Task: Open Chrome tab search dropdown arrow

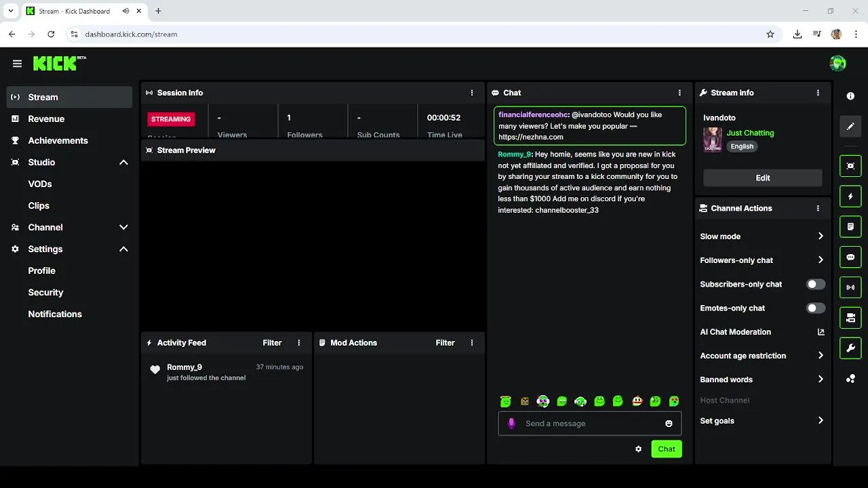Action: [10, 11]
